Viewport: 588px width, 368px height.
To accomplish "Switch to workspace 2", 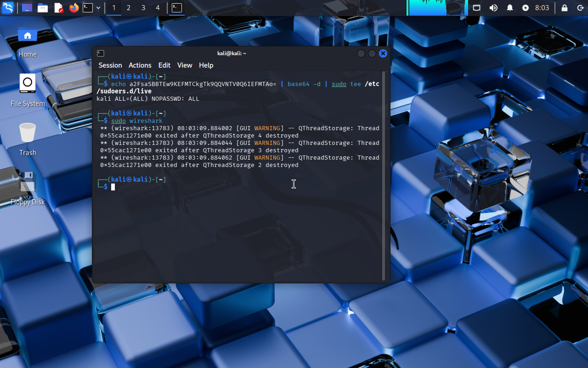I will click(129, 8).
